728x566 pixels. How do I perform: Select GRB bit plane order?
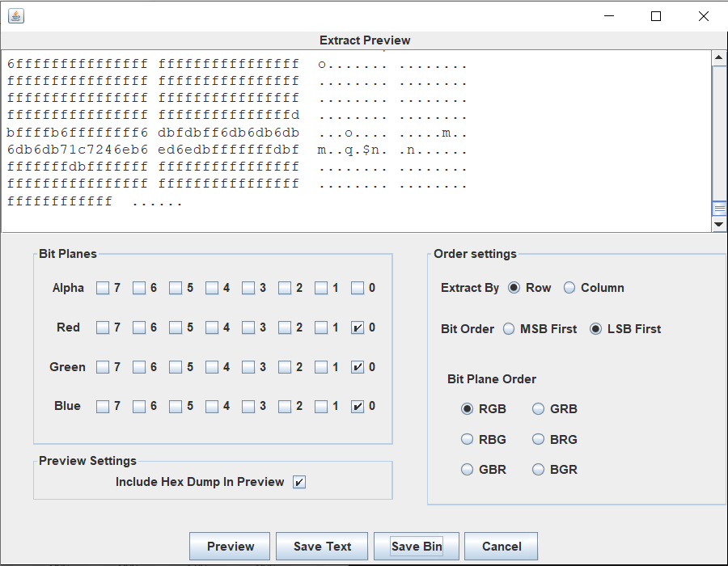(x=538, y=408)
